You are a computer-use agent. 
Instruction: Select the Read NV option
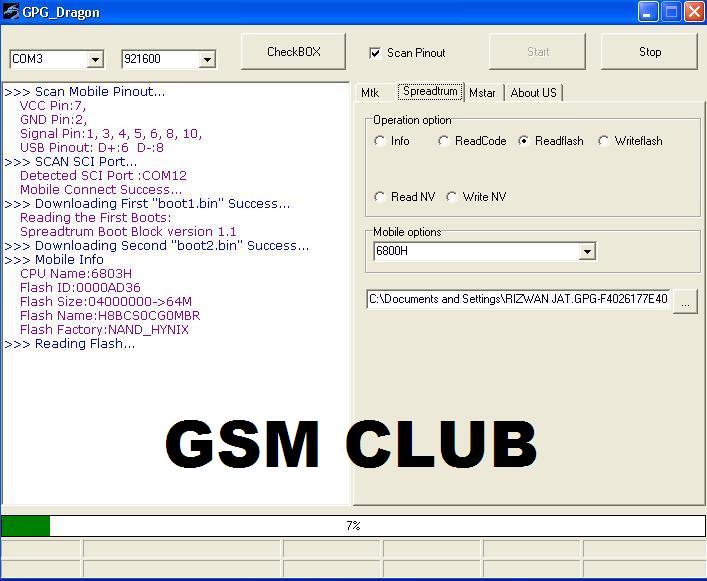(380, 197)
